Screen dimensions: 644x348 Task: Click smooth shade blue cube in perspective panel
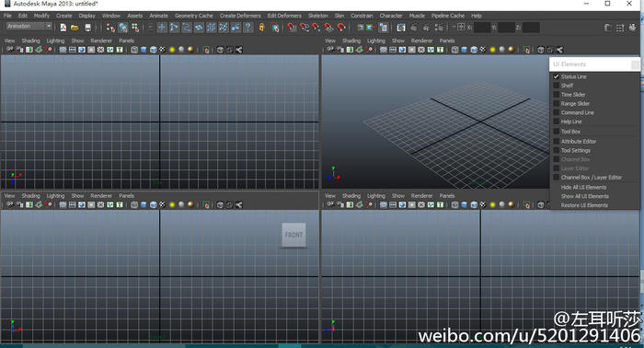pos(464,50)
